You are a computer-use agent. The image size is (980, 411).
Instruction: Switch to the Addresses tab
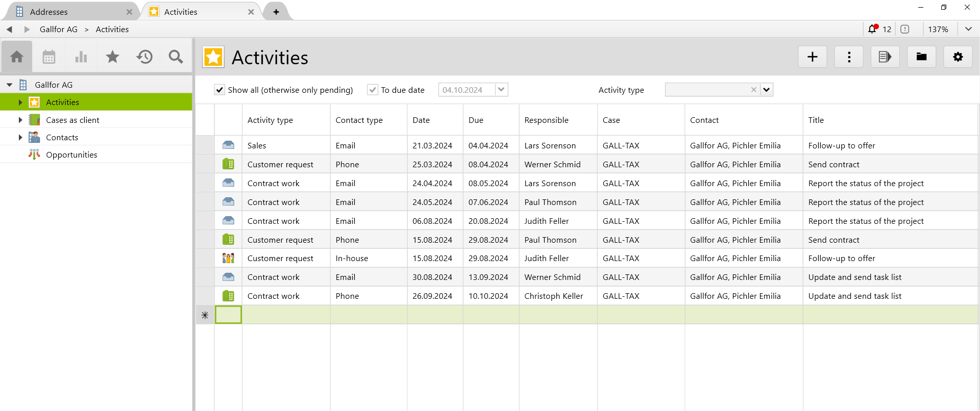48,12
